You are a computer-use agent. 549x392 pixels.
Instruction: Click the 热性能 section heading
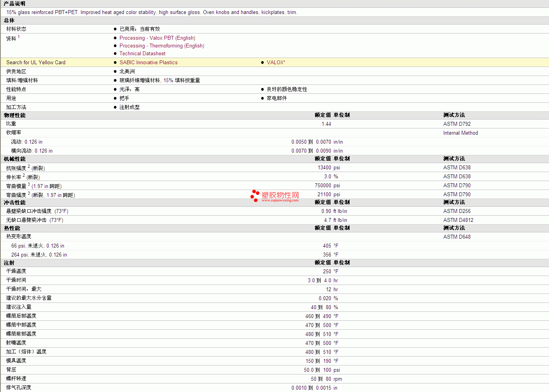click(x=12, y=228)
